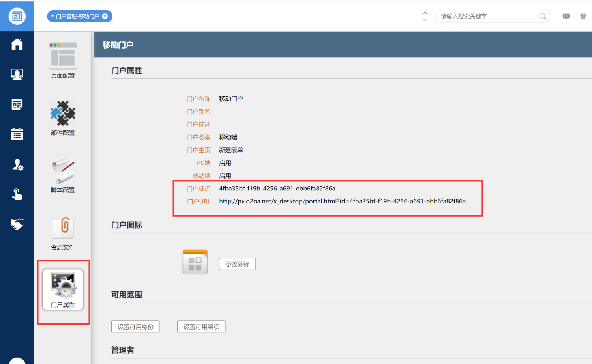The height and width of the screenshot is (364, 592).
Task: Click 设置可用组织 button
Action: coord(201,327)
